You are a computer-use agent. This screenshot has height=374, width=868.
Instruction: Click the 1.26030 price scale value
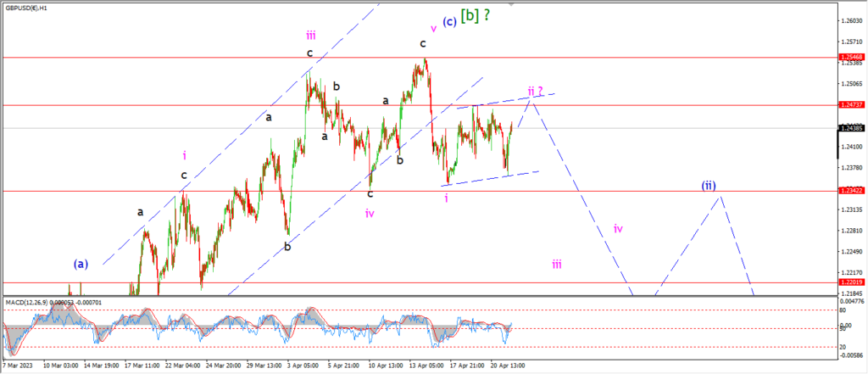point(850,21)
